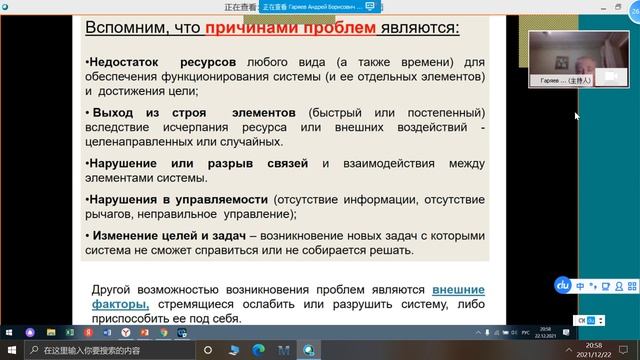Click the bold 'Выход из строя элементов' text
The width and height of the screenshot is (640, 360).
click(x=194, y=113)
